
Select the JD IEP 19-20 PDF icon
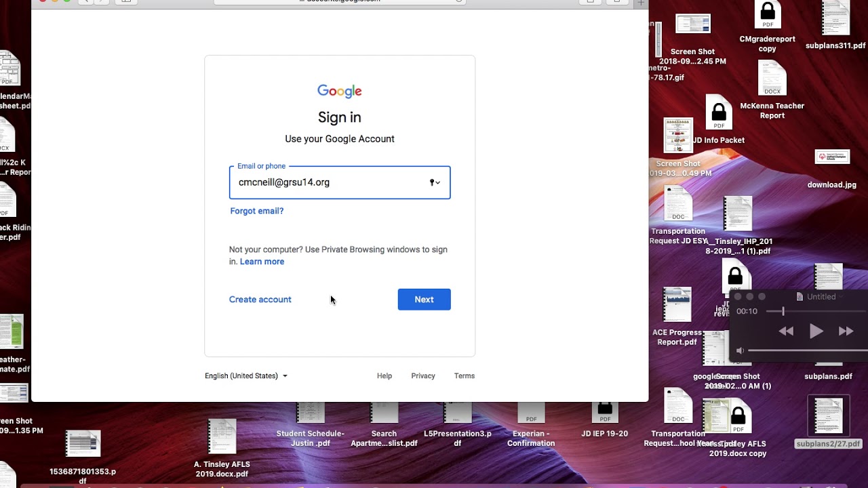[x=605, y=413]
